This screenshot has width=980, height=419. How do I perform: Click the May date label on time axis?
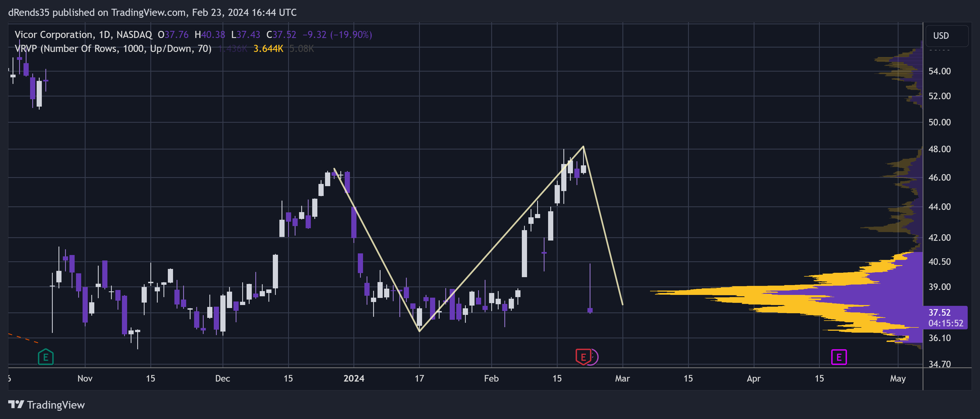[x=898, y=378]
